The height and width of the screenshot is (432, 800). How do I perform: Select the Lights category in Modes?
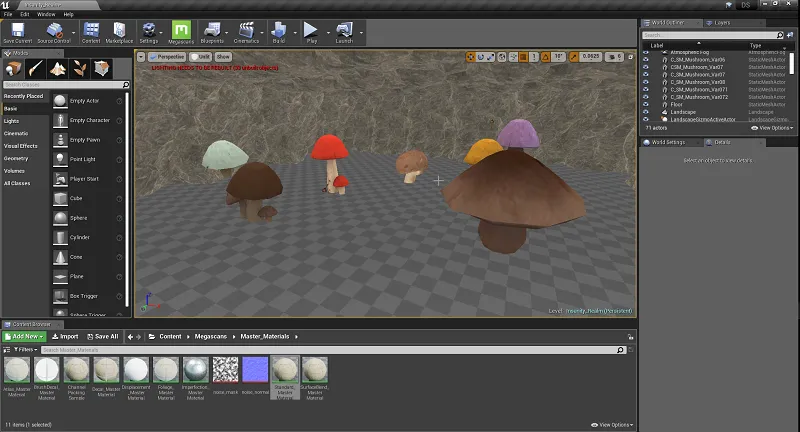[11, 121]
